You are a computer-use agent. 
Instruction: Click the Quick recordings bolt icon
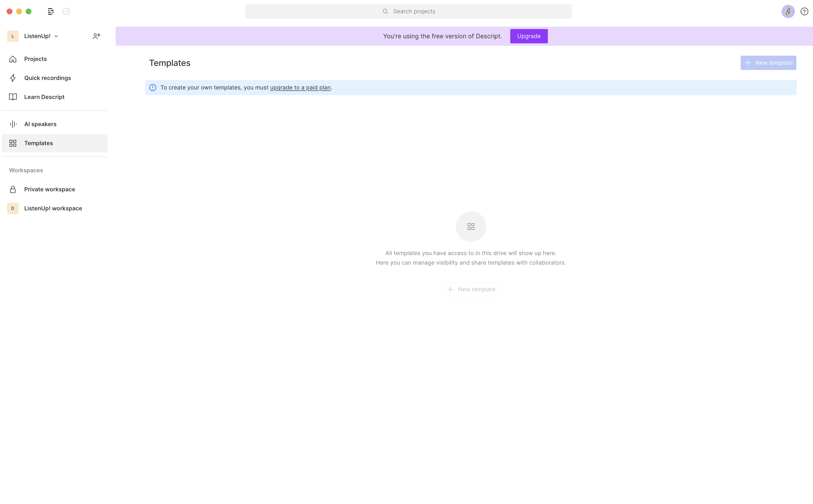click(13, 78)
